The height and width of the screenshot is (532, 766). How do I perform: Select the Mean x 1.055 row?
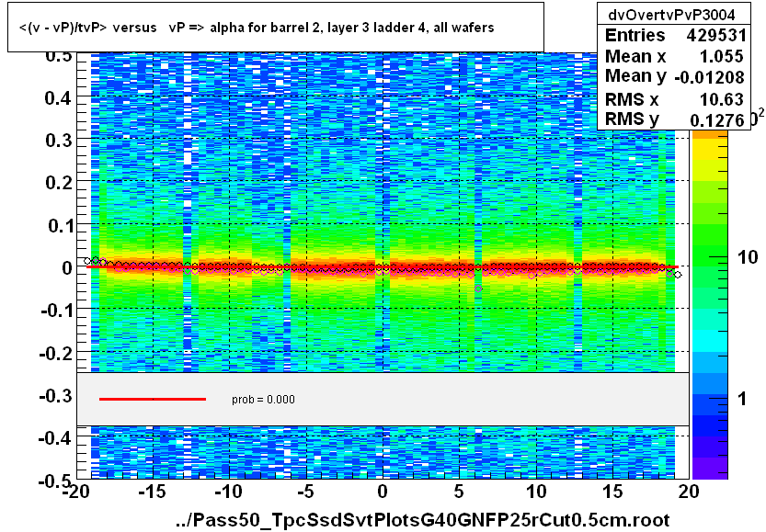[x=674, y=56]
